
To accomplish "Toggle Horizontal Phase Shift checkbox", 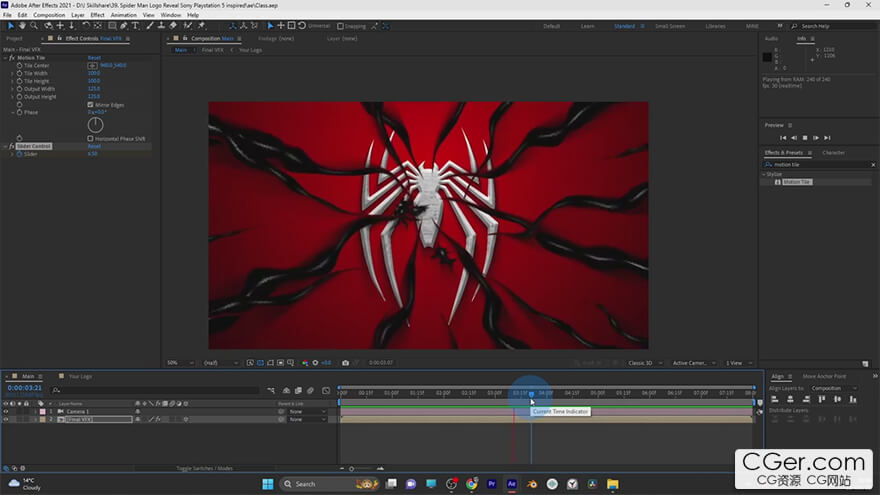I will coord(90,139).
